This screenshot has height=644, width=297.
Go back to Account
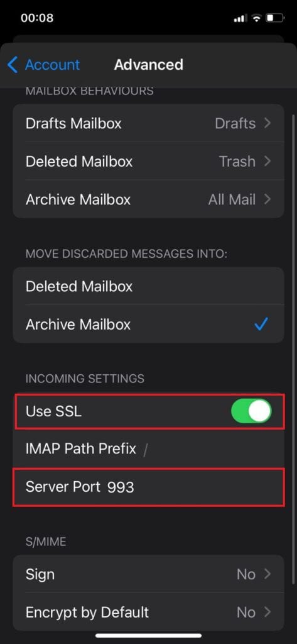pyautogui.click(x=44, y=65)
